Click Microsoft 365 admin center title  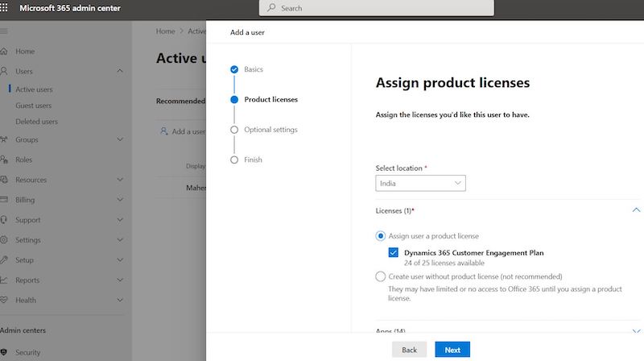70,8
